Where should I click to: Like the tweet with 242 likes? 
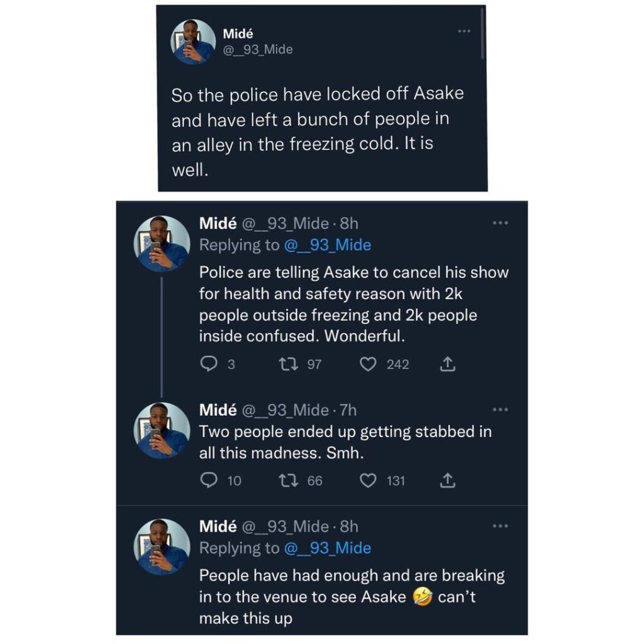tap(370, 364)
